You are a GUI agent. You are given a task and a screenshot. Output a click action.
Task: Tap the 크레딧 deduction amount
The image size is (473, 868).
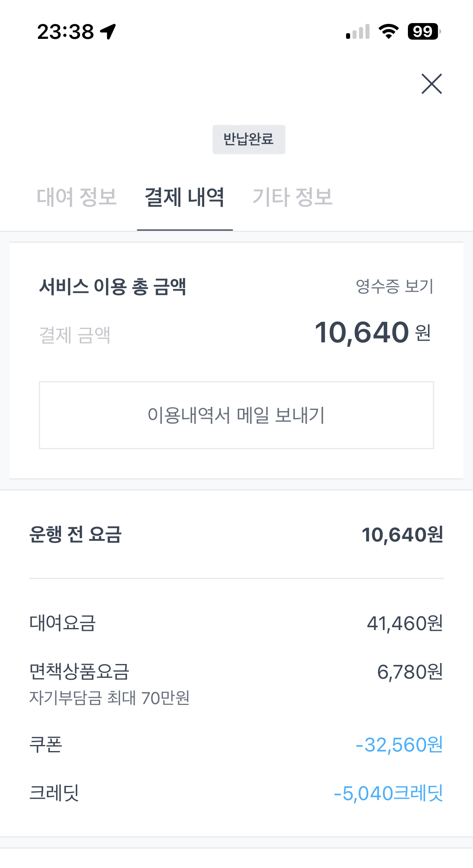point(388,793)
